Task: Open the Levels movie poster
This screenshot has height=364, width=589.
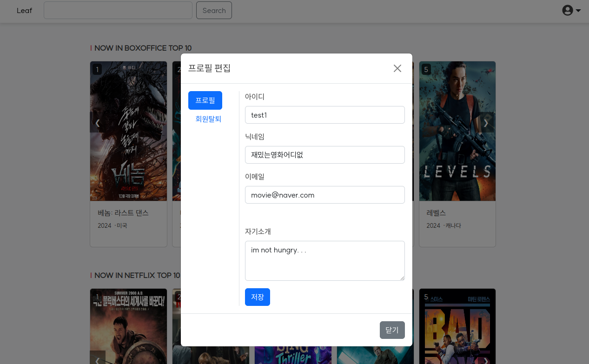Action: point(457,131)
